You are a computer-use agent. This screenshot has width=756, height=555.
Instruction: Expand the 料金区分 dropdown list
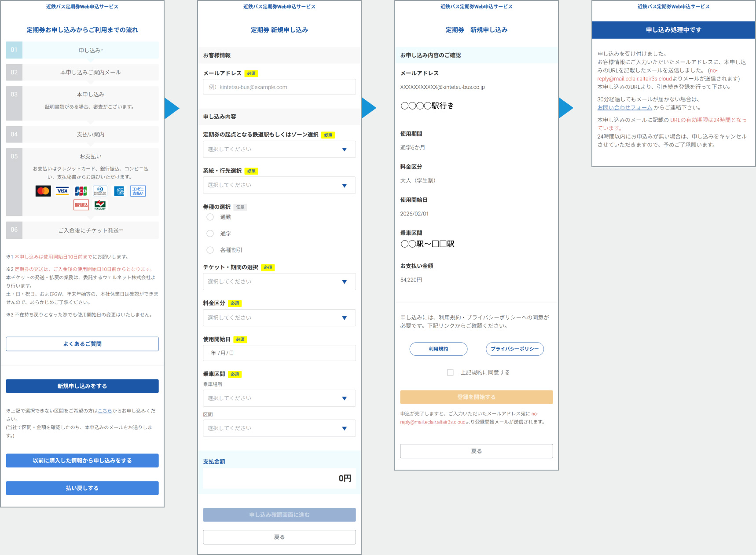tap(279, 318)
